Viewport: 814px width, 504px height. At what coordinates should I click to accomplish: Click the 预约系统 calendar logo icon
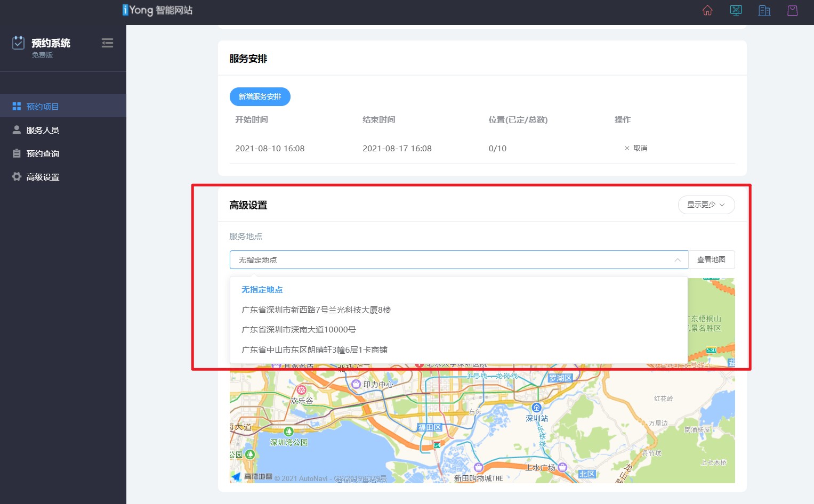pos(19,43)
